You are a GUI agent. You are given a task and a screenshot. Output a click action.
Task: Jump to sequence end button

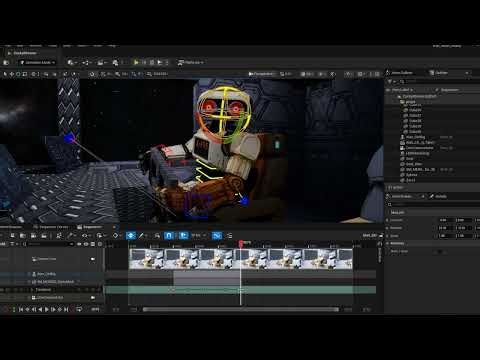(66, 309)
